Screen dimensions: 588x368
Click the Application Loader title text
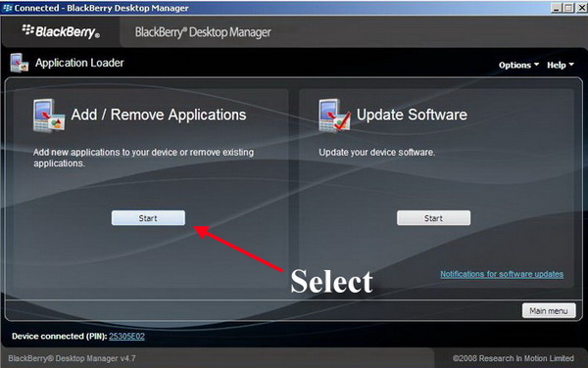(79, 63)
